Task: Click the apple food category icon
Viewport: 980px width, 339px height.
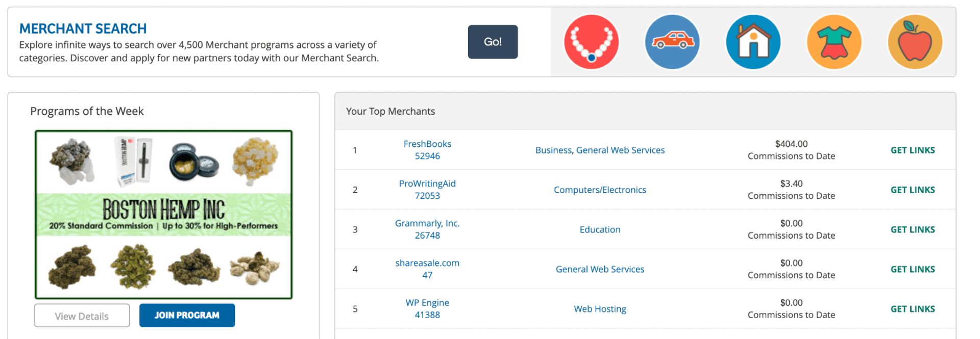Action: 915,42
